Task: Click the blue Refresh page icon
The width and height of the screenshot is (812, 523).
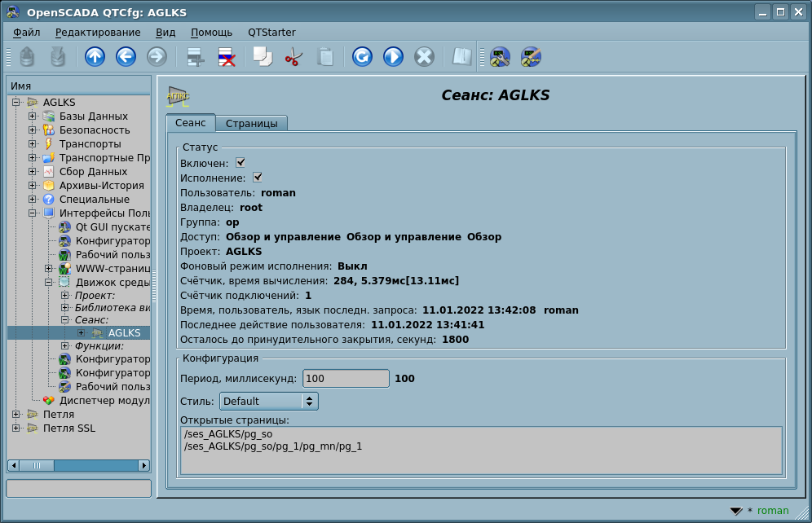Action: 362,56
